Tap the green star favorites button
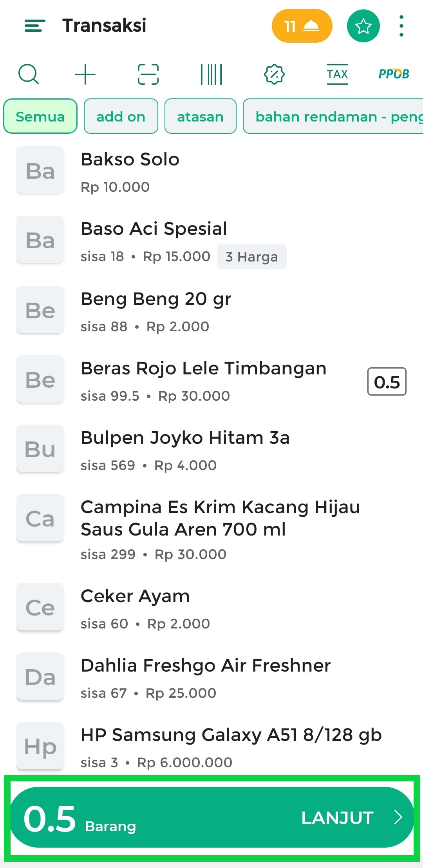The width and height of the screenshot is (423, 868). point(363,26)
